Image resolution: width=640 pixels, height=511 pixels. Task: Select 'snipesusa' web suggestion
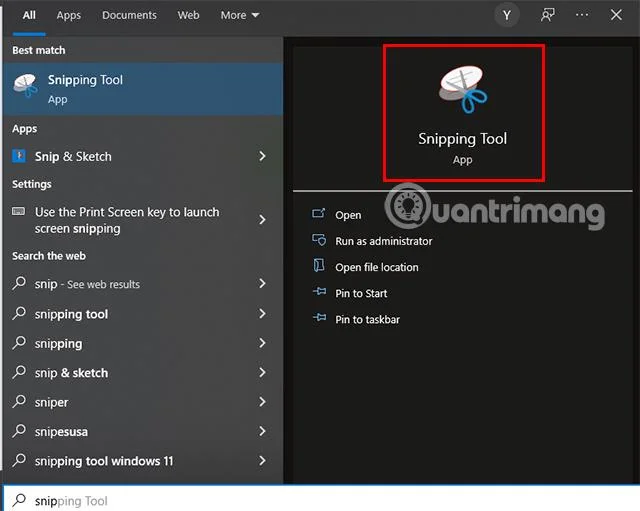tap(143, 431)
